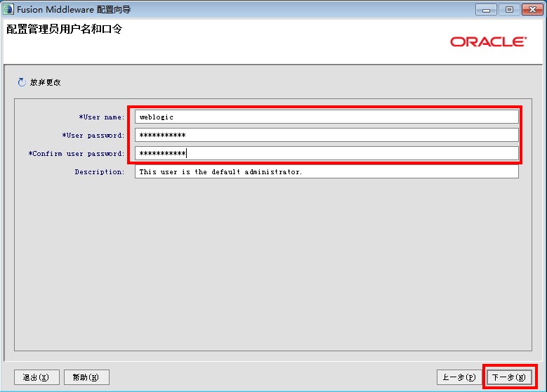547x392 pixels.
Task: Click the Oracle logo
Action: pos(488,42)
